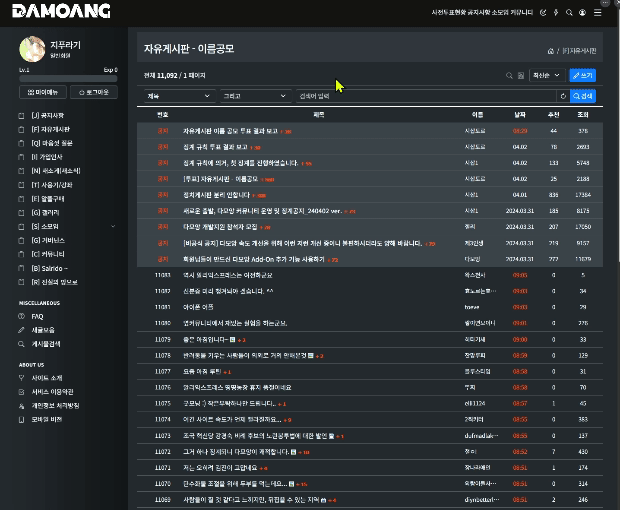Open the user account icon in header
The height and width of the screenshot is (510, 620).
pyautogui.click(x=582, y=13)
